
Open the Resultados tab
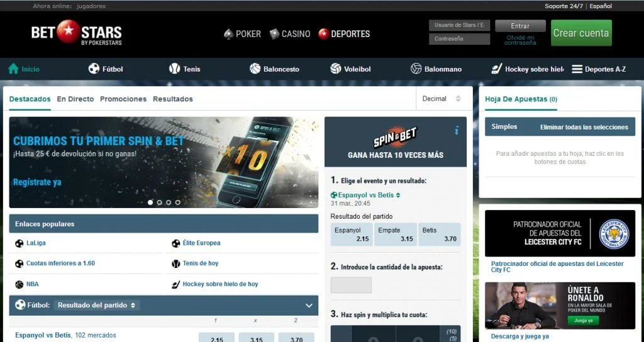point(173,99)
